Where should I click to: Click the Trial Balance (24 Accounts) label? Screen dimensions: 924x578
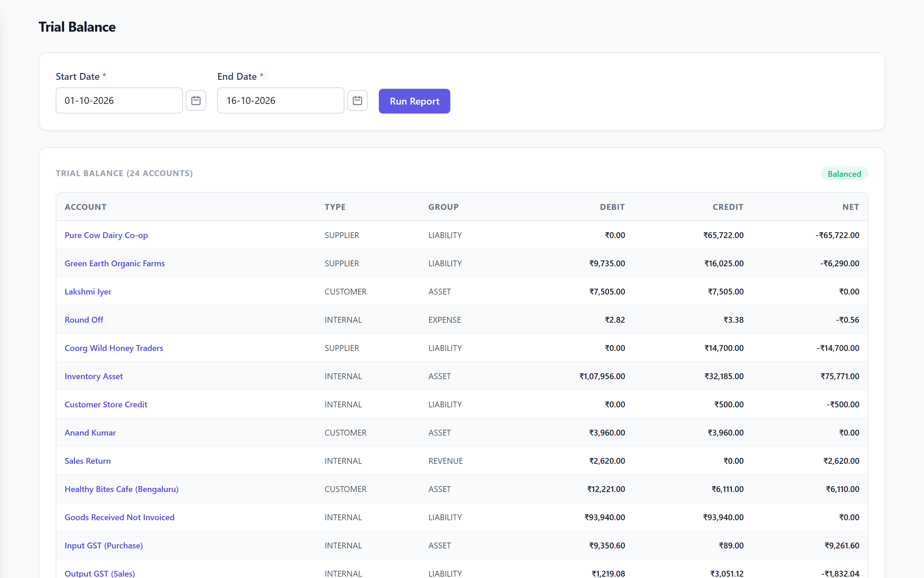(124, 173)
